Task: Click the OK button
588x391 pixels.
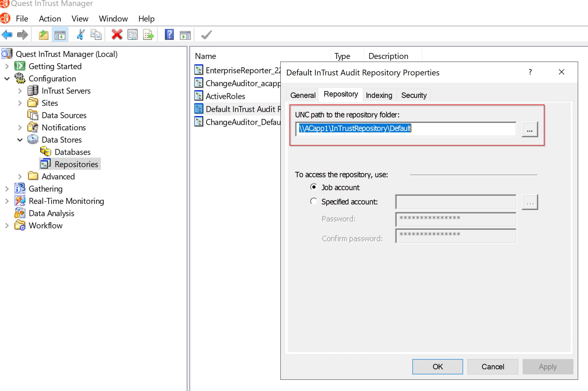Action: (437, 367)
